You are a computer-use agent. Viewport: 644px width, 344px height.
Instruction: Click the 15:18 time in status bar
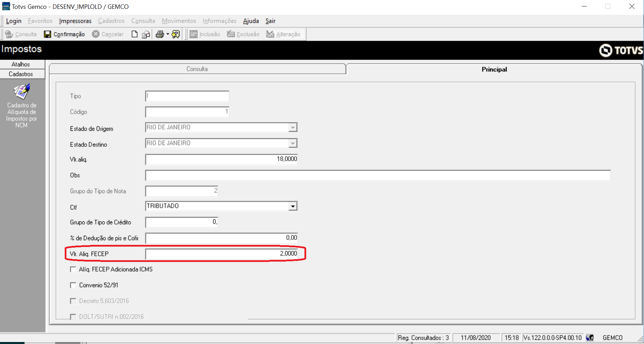click(512, 338)
